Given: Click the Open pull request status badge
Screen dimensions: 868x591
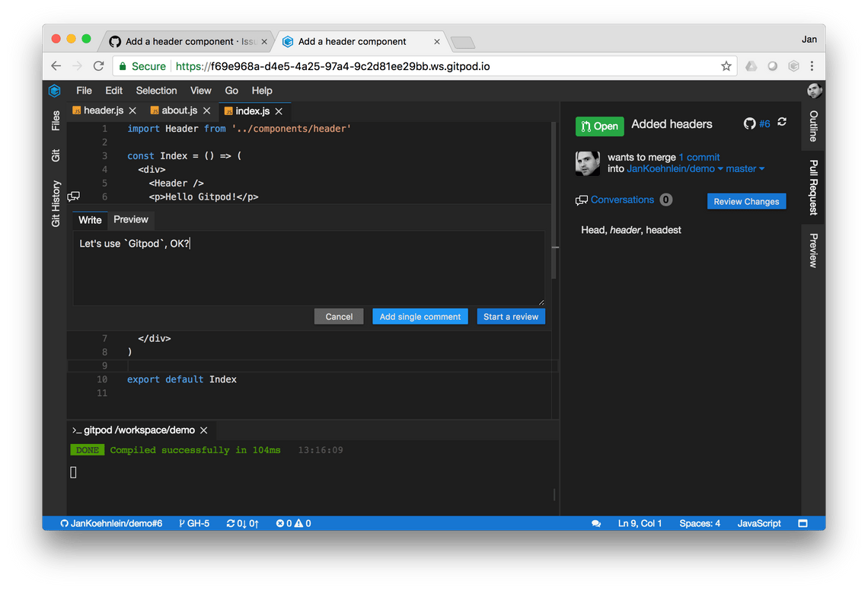Looking at the screenshot, I should (599, 126).
